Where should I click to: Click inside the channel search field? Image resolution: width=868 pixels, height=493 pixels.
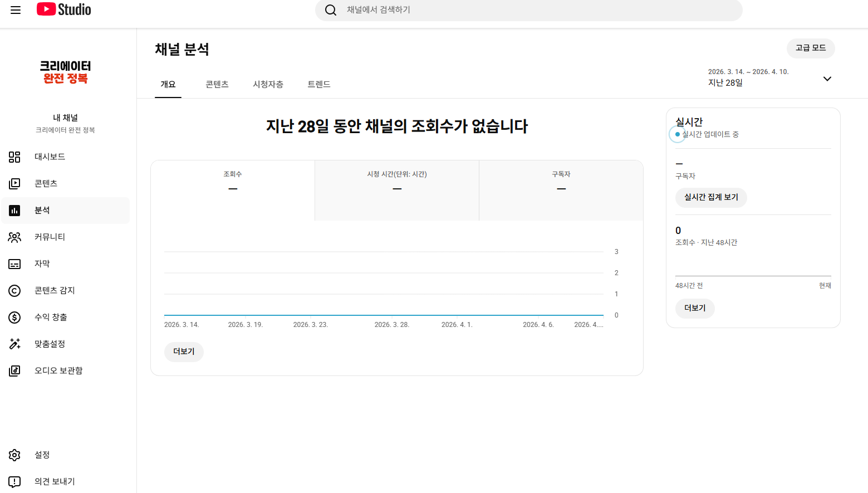coord(529,10)
